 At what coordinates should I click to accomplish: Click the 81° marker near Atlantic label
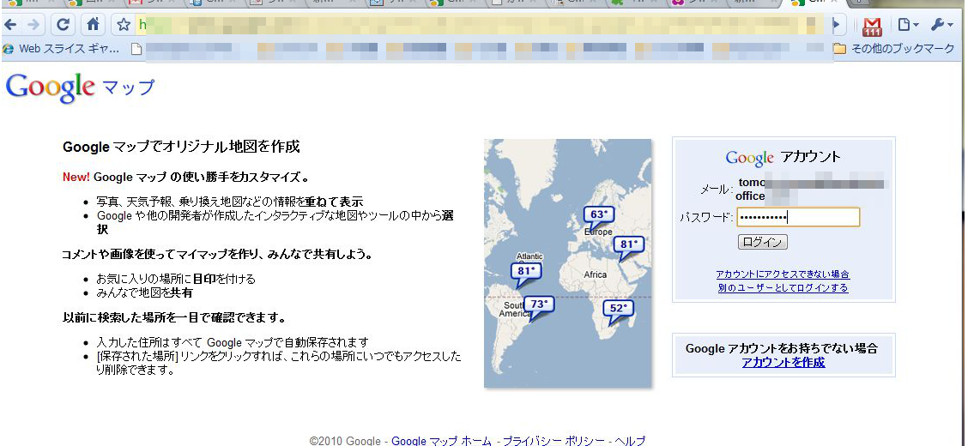pos(526,272)
